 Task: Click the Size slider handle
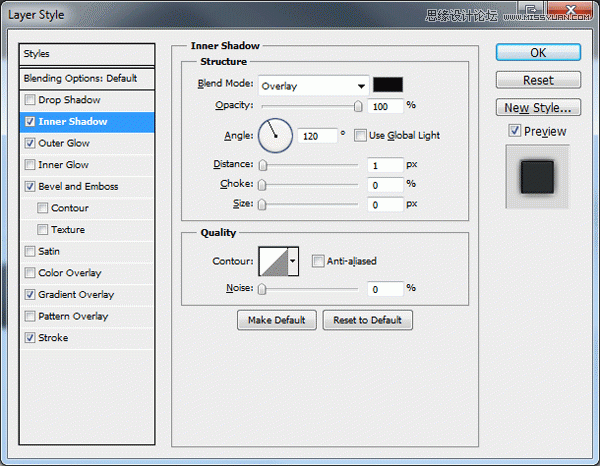(262, 205)
